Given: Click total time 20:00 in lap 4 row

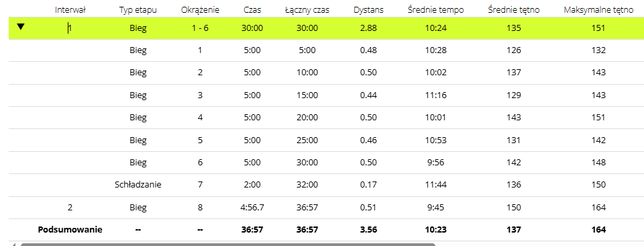Looking at the screenshot, I should click(307, 118).
